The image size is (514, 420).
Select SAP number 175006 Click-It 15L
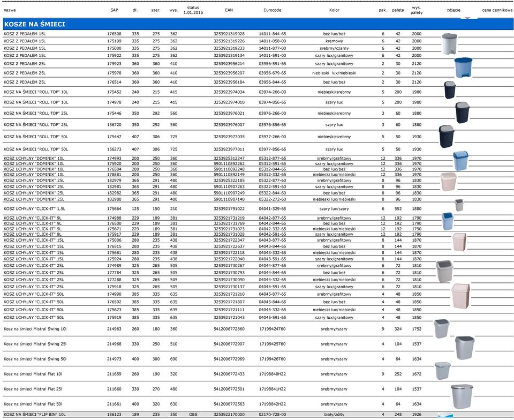pos(114,240)
